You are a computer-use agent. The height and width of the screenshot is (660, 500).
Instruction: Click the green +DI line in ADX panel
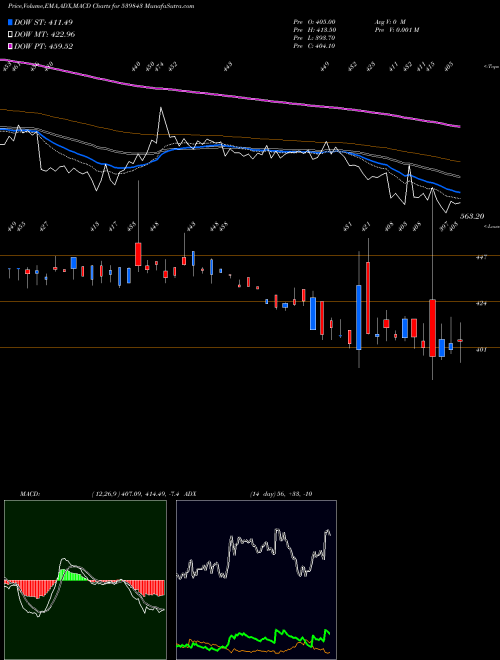click(x=253, y=639)
